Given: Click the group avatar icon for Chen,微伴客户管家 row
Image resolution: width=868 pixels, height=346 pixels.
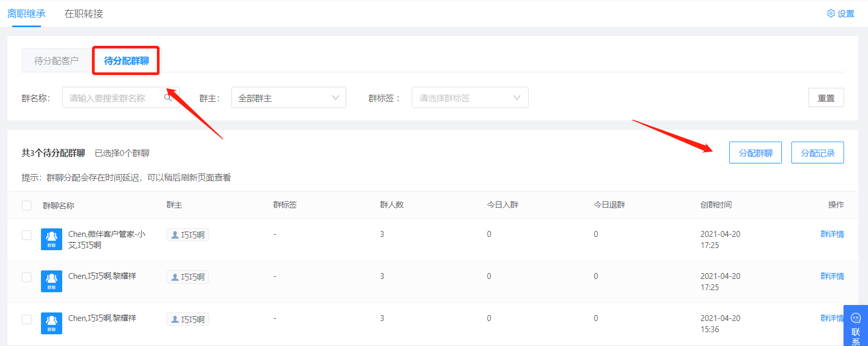Looking at the screenshot, I should tap(52, 240).
